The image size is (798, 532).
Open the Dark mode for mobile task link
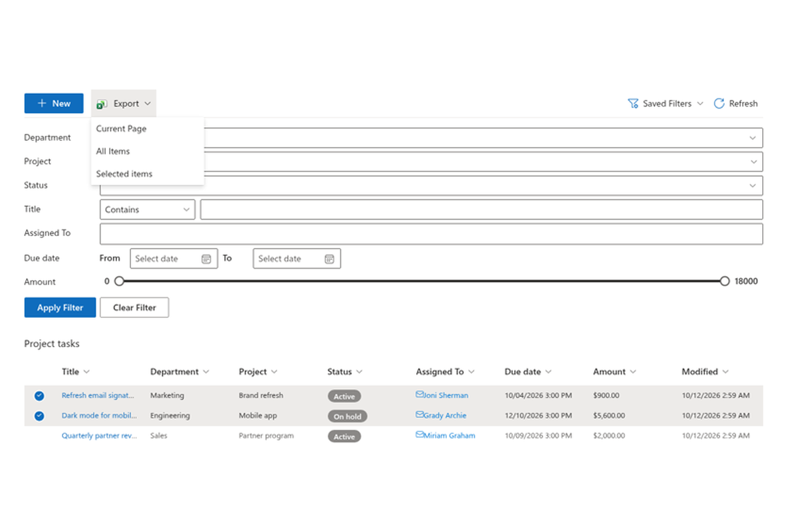click(x=99, y=416)
